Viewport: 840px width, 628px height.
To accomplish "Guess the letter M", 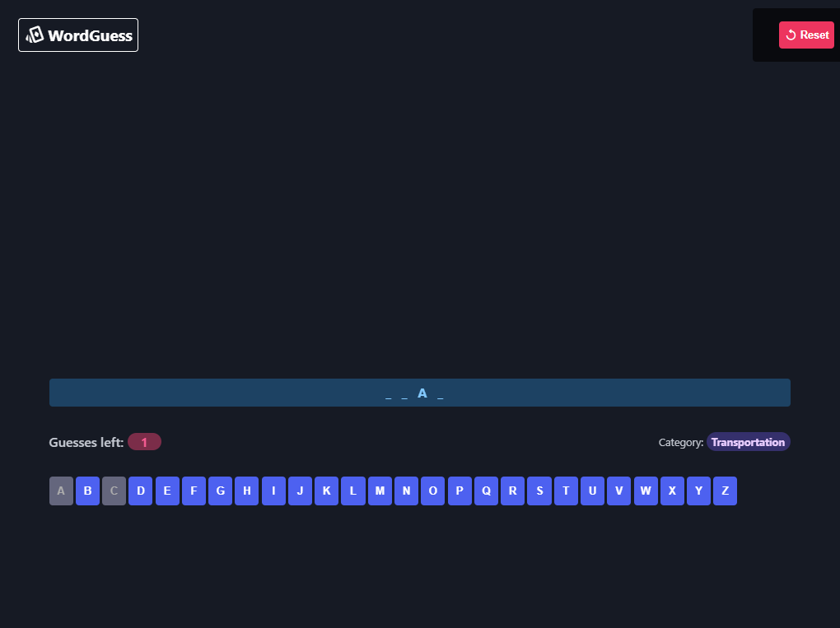I will pyautogui.click(x=380, y=491).
